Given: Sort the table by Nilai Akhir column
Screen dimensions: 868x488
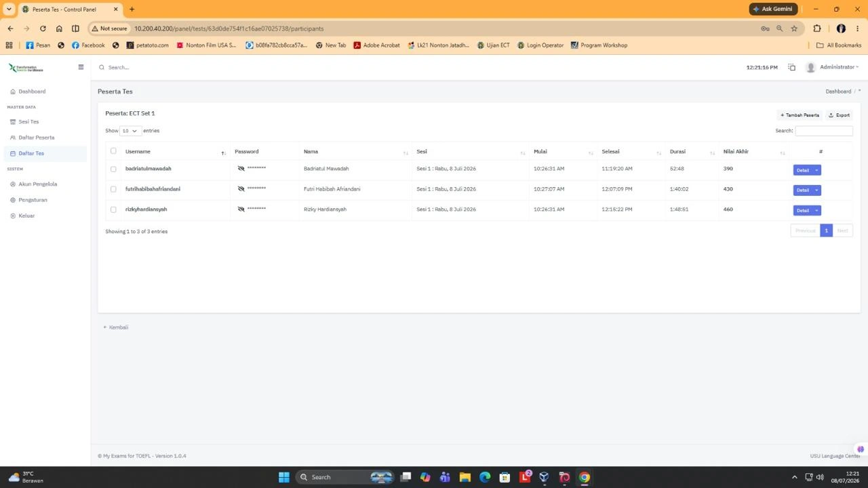Looking at the screenshot, I should 753,152.
